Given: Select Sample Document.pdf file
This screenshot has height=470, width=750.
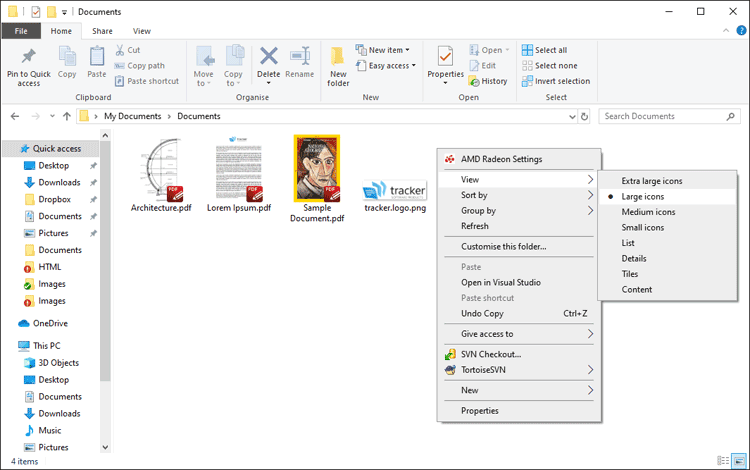Looking at the screenshot, I should (x=317, y=179).
